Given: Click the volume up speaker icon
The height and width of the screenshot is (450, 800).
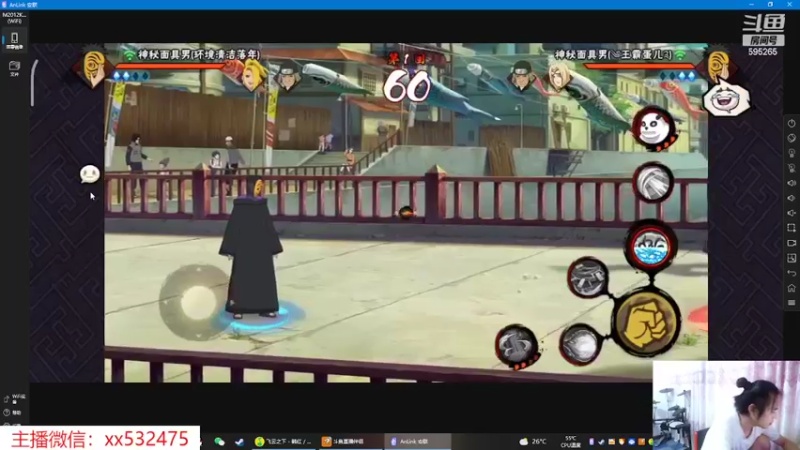Looking at the screenshot, I should pyautogui.click(x=791, y=183).
